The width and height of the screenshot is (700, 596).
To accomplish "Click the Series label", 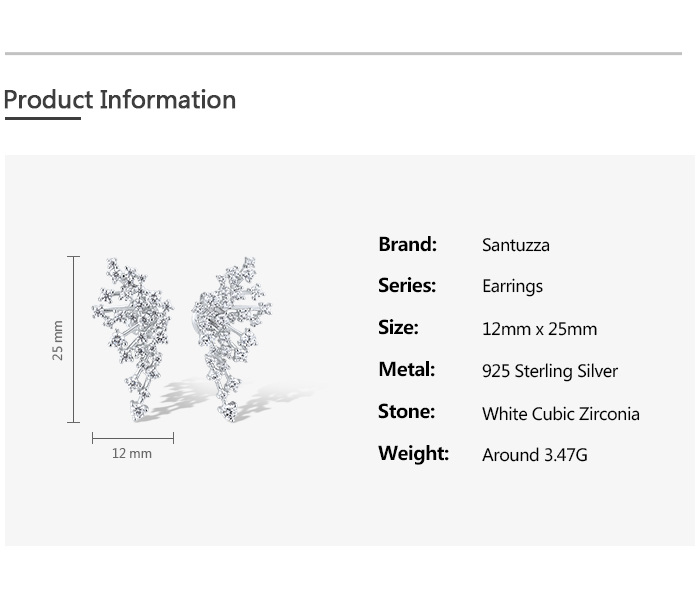I will tap(407, 285).
